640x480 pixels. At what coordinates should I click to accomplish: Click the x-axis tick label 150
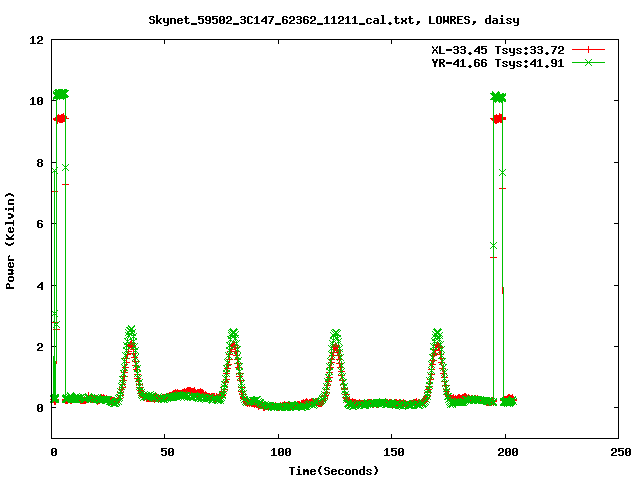[394, 452]
